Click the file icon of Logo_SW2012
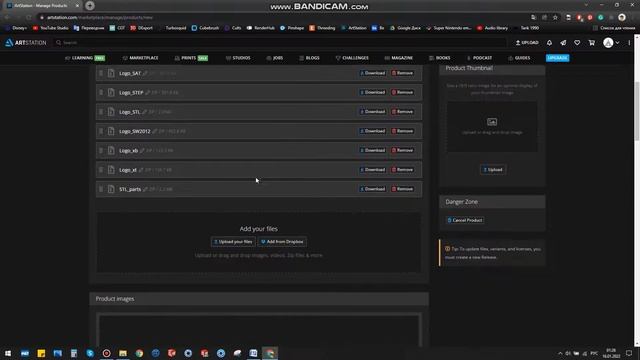The height and width of the screenshot is (360, 640). click(x=111, y=131)
